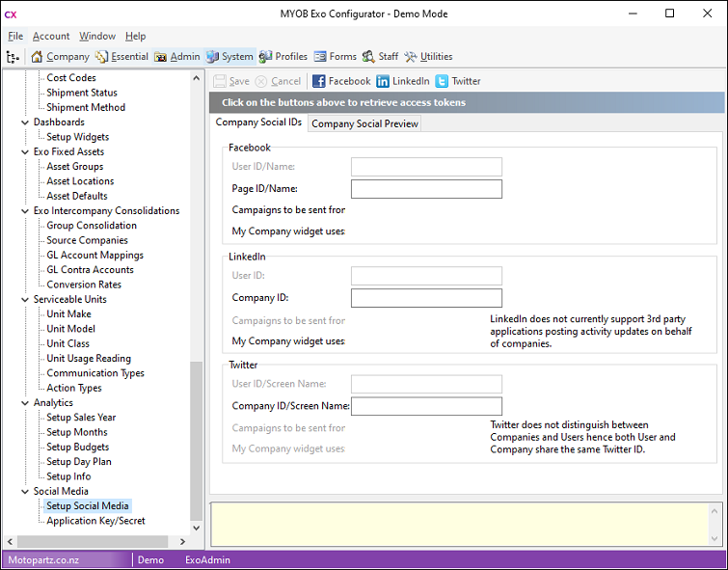This screenshot has width=728, height=570.
Task: Click the Save disk icon
Action: [220, 81]
